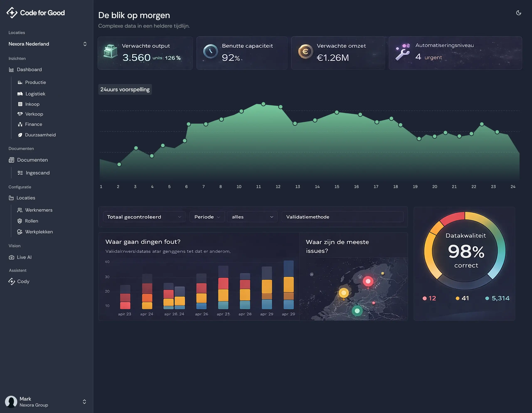Open the Totaal gecontroleerd dropdown
532x413 pixels.
click(144, 217)
